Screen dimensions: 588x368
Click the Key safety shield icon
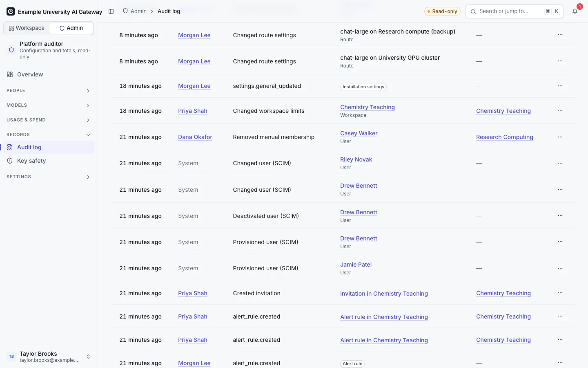[x=10, y=161]
